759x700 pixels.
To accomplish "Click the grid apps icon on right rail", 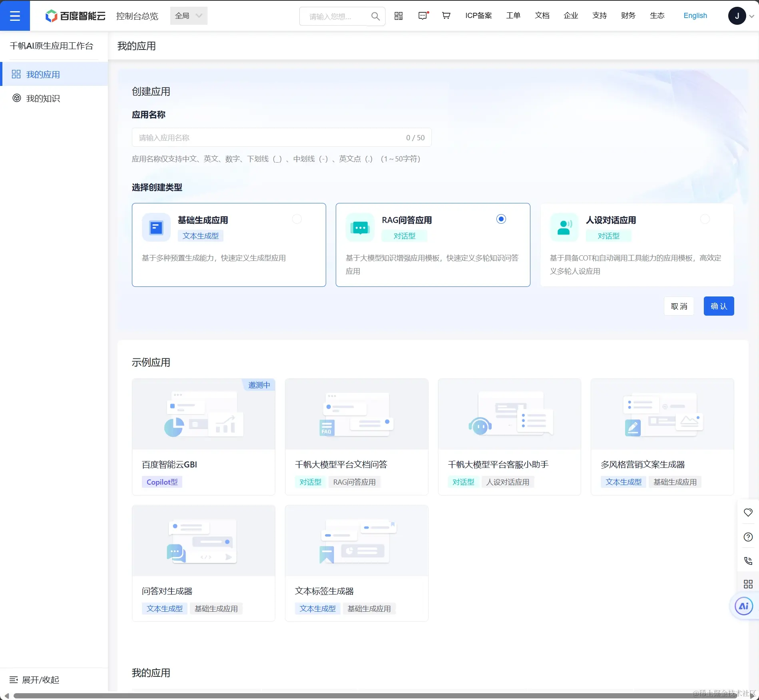I will 748,584.
